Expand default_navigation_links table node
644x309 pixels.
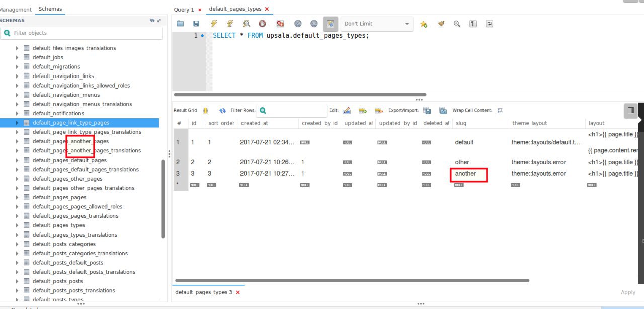(x=17, y=76)
